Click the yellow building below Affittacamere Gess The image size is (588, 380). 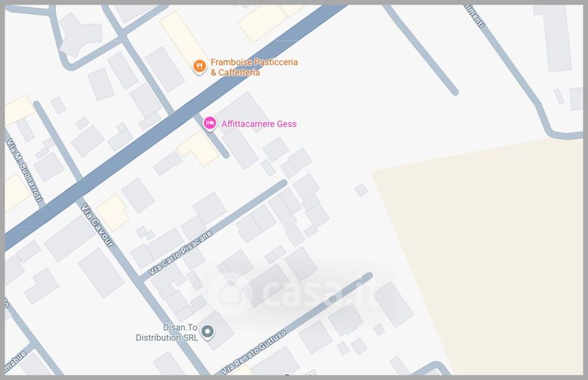click(198, 148)
